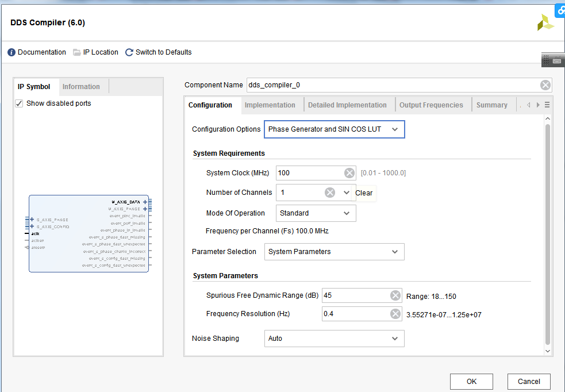This screenshot has height=392, width=565.
Task: Select the Information tab
Action: [81, 87]
